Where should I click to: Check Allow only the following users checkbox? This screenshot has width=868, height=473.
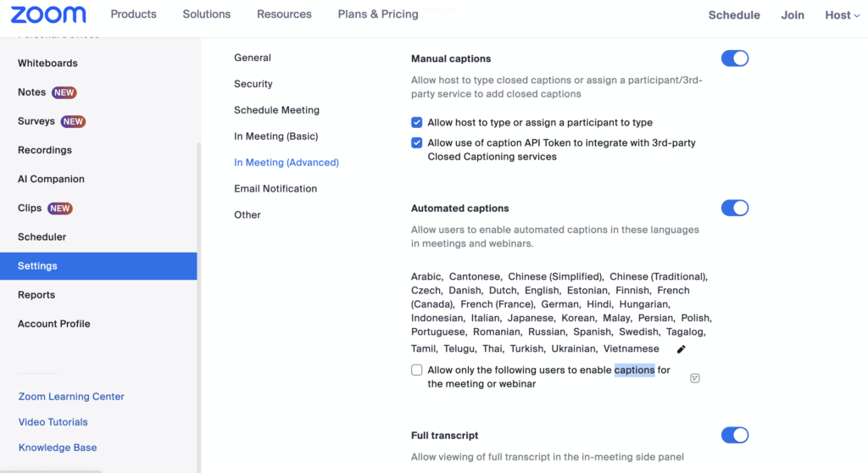tap(417, 370)
